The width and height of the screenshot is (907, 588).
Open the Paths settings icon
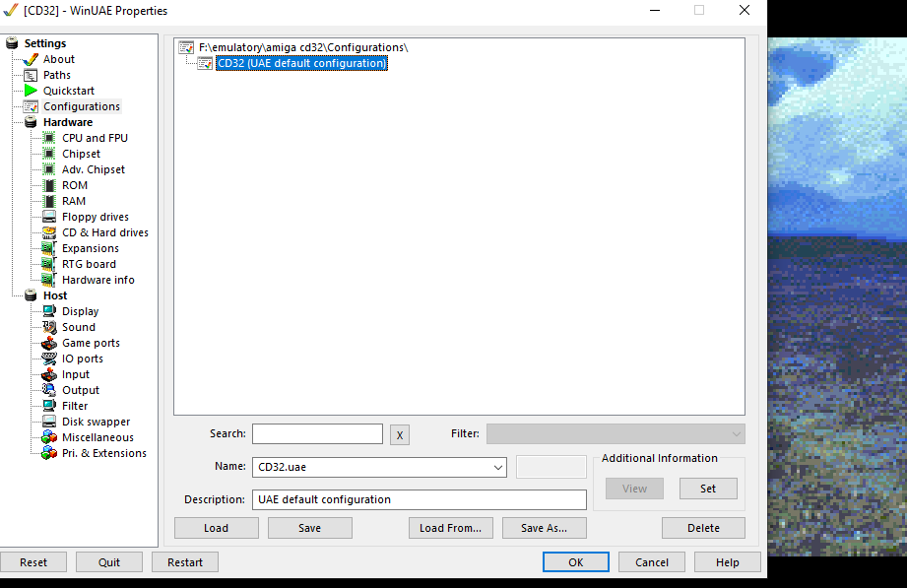pos(31,75)
